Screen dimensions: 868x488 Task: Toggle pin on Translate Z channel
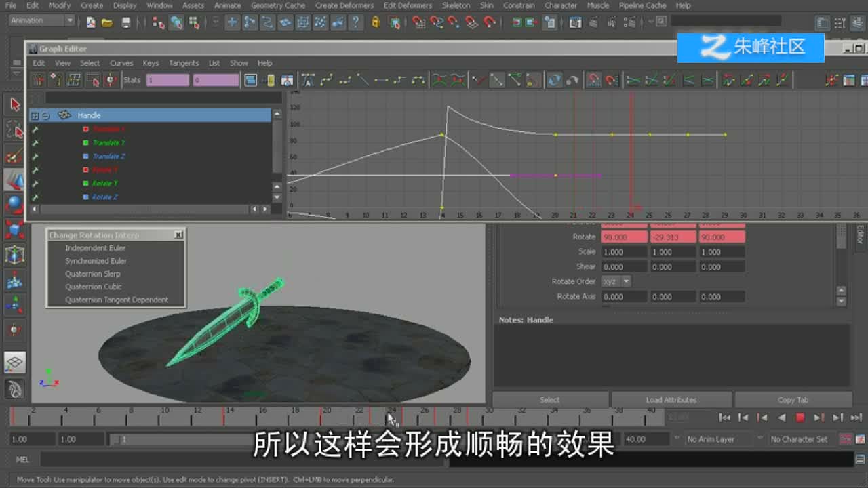(x=35, y=157)
